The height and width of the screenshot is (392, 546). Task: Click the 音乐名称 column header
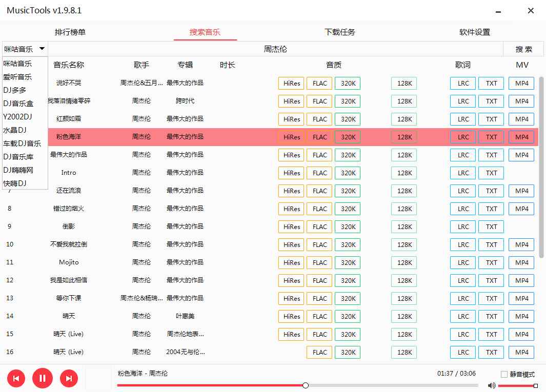pos(69,65)
